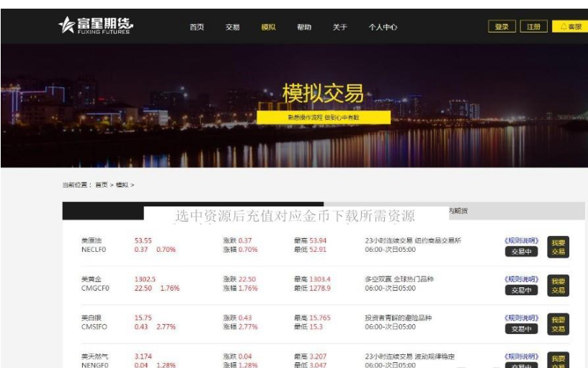Image resolution: width=588 pixels, height=368 pixels.
Task: Open 规则说明 link for 美黄金
Action: coord(521,279)
